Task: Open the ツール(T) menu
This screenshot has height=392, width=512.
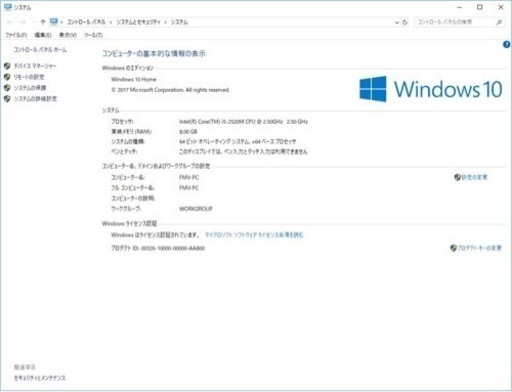Action: [x=93, y=35]
